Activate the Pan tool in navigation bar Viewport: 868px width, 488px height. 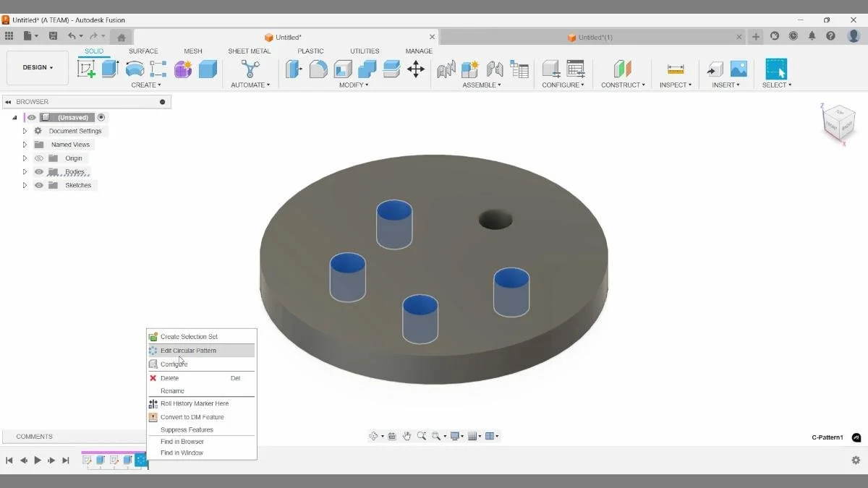click(407, 436)
